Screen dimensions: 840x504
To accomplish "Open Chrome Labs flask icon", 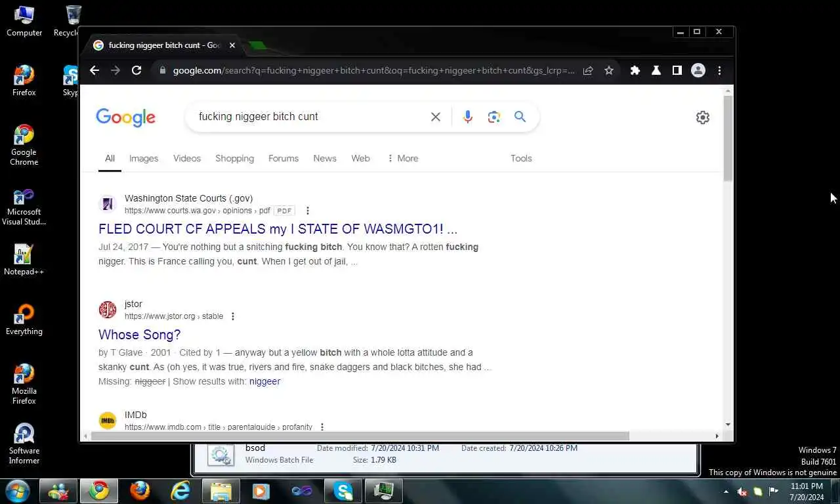I will tap(656, 70).
